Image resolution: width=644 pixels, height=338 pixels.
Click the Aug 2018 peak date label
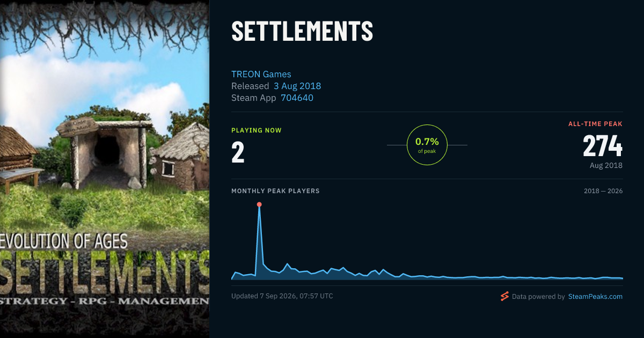coord(606,165)
